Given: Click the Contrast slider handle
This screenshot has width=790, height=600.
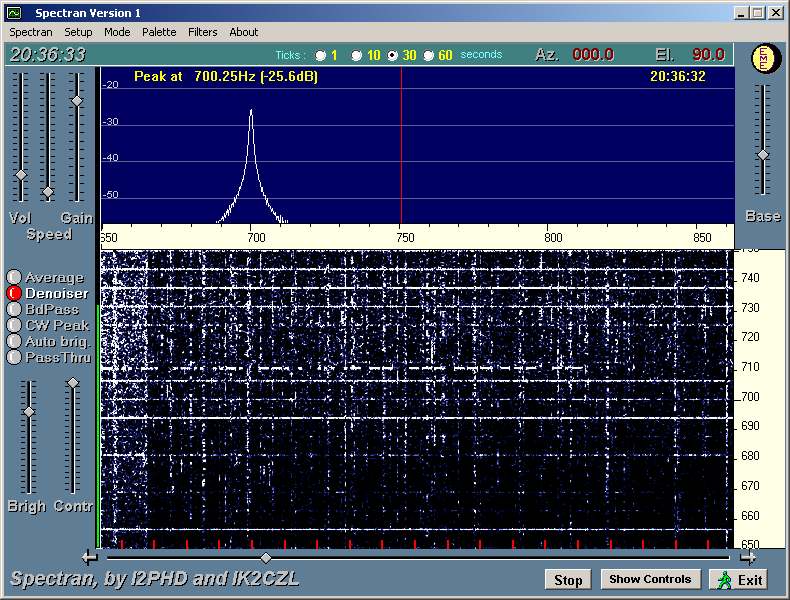Looking at the screenshot, I should coord(73,383).
